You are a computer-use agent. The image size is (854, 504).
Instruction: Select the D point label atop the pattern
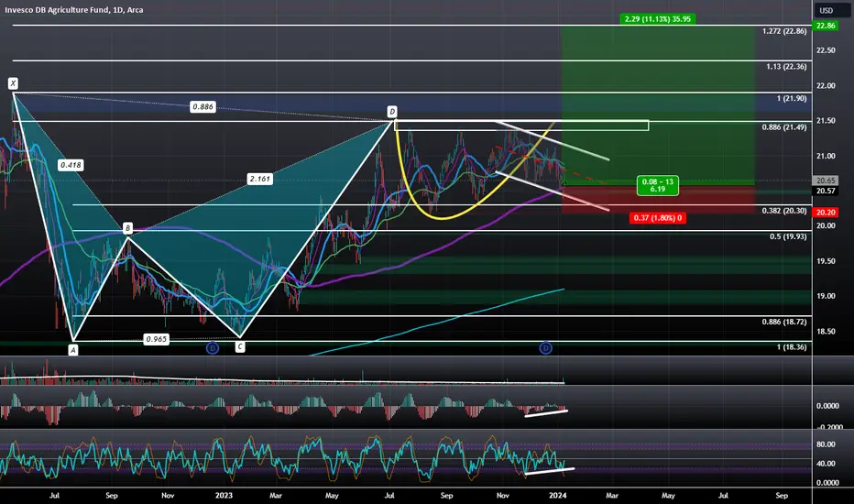tap(391, 112)
